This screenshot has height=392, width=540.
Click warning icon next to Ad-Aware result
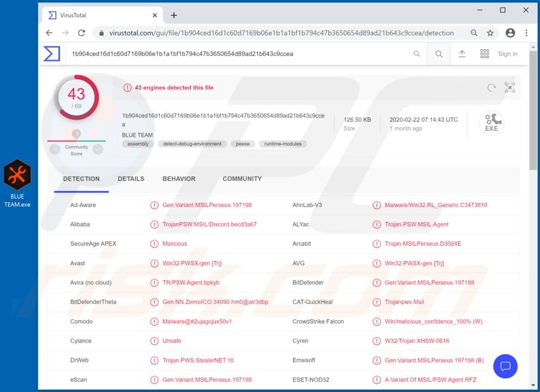(x=154, y=205)
